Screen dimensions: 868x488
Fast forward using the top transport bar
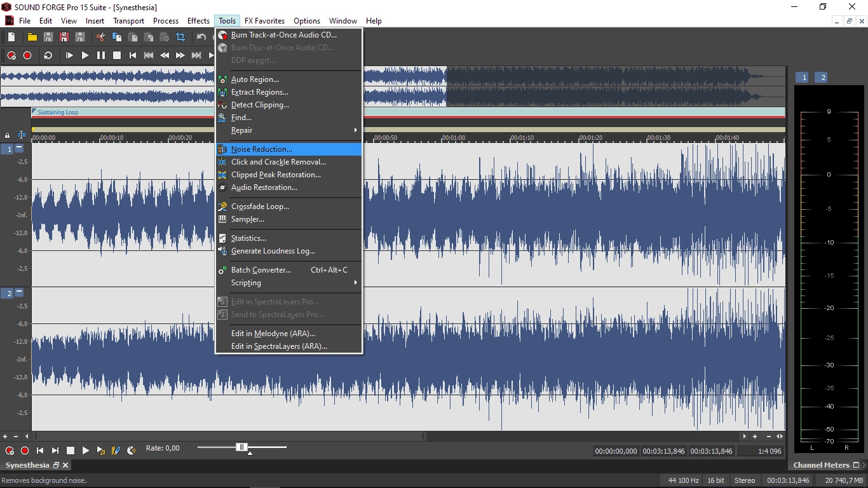tap(180, 55)
